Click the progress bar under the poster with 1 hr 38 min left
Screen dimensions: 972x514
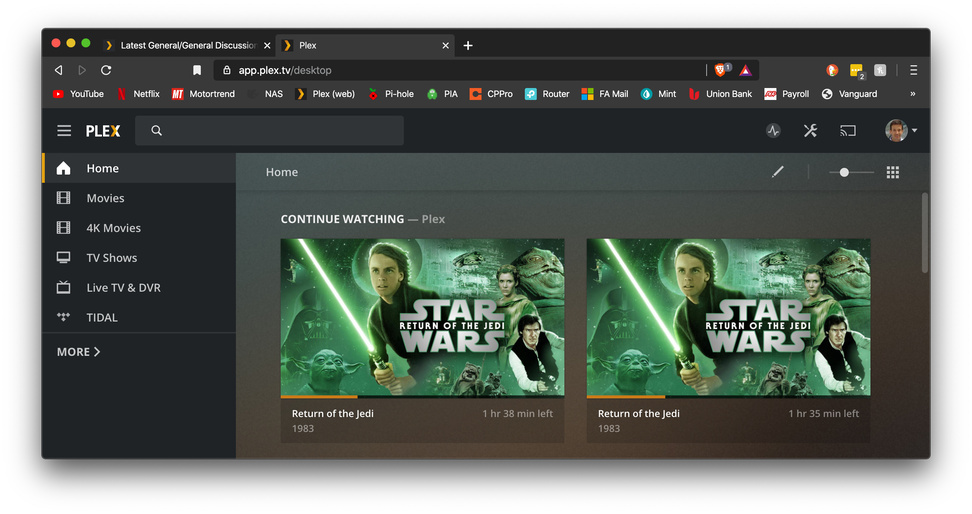422,396
